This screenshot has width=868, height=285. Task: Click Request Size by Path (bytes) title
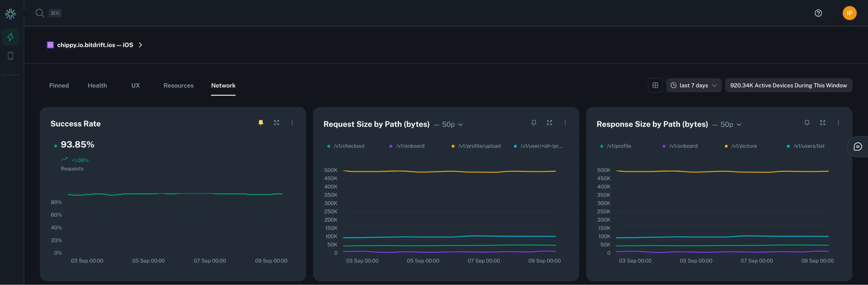(376, 124)
